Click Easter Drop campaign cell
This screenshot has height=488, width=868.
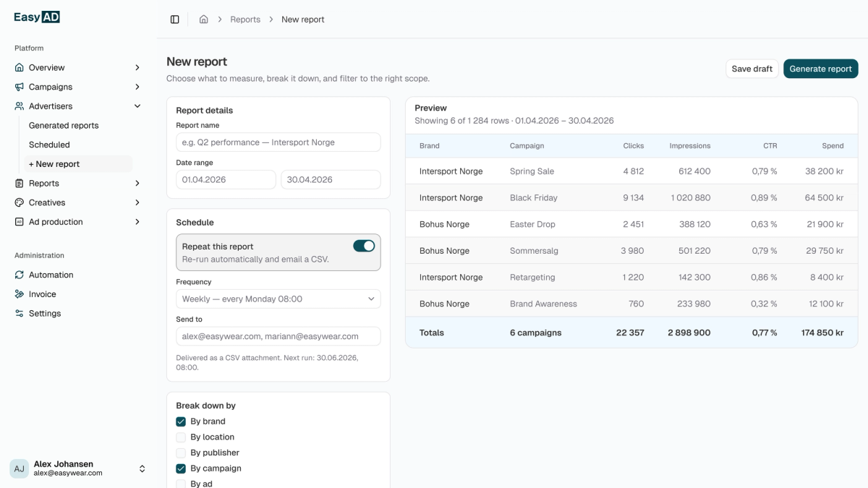(532, 224)
